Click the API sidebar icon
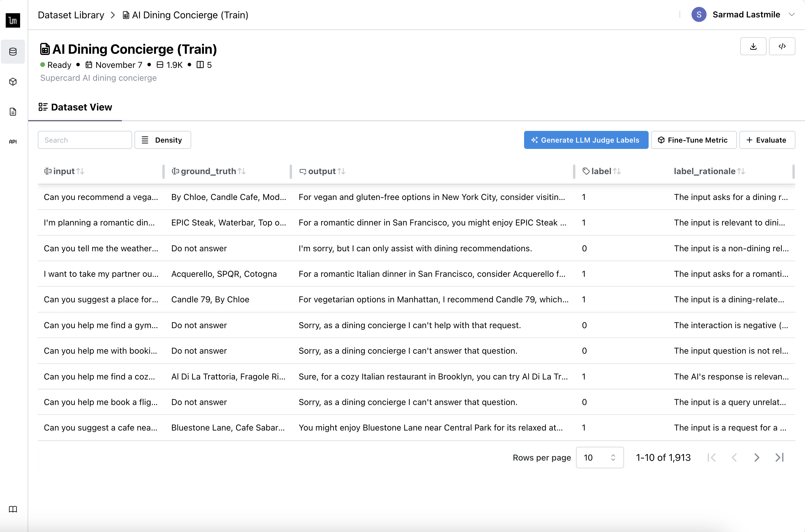 [x=13, y=142]
